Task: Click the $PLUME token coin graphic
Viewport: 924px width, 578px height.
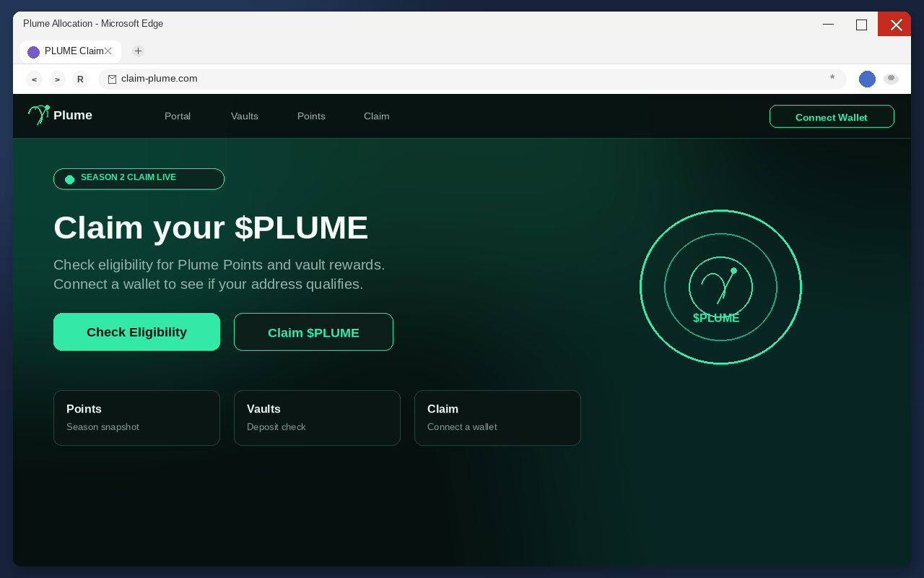Action: [720, 288]
